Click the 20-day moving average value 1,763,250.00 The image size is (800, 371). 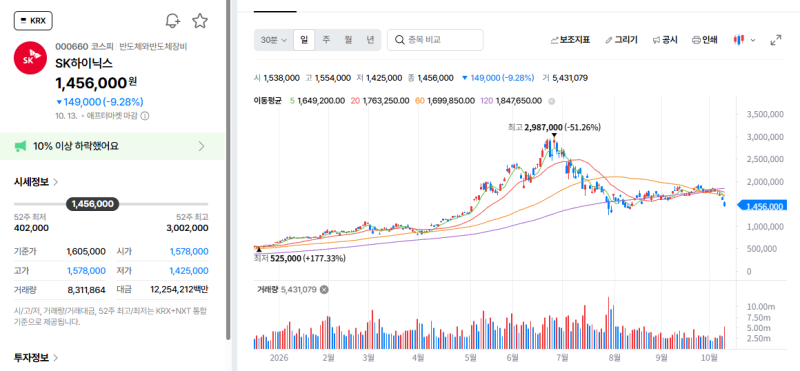click(386, 101)
